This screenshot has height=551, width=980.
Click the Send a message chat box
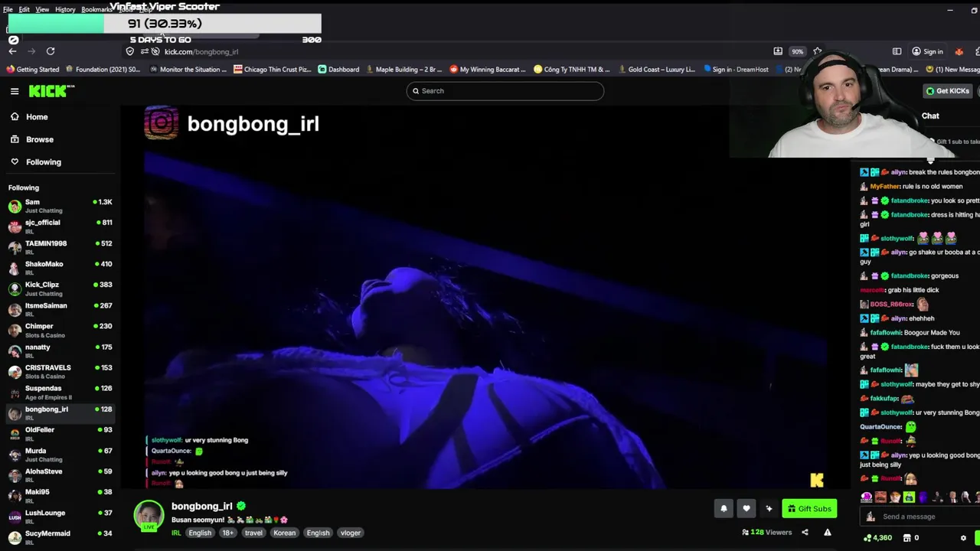click(x=919, y=517)
